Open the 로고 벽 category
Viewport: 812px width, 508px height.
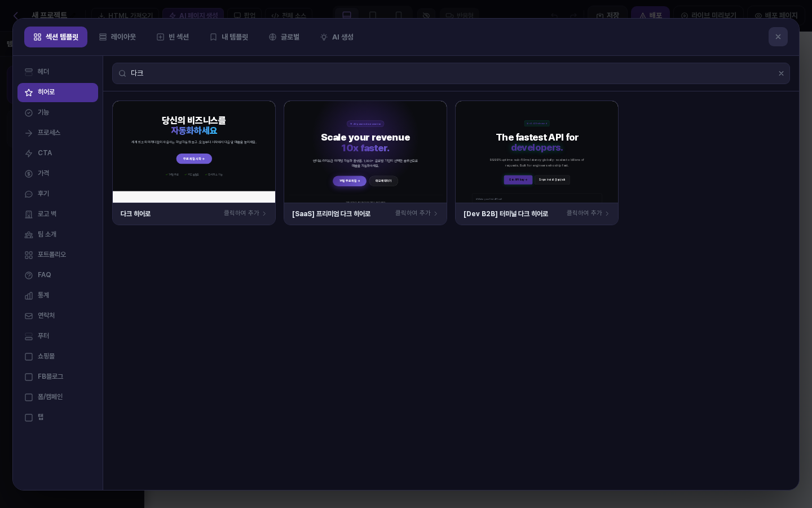click(x=58, y=214)
